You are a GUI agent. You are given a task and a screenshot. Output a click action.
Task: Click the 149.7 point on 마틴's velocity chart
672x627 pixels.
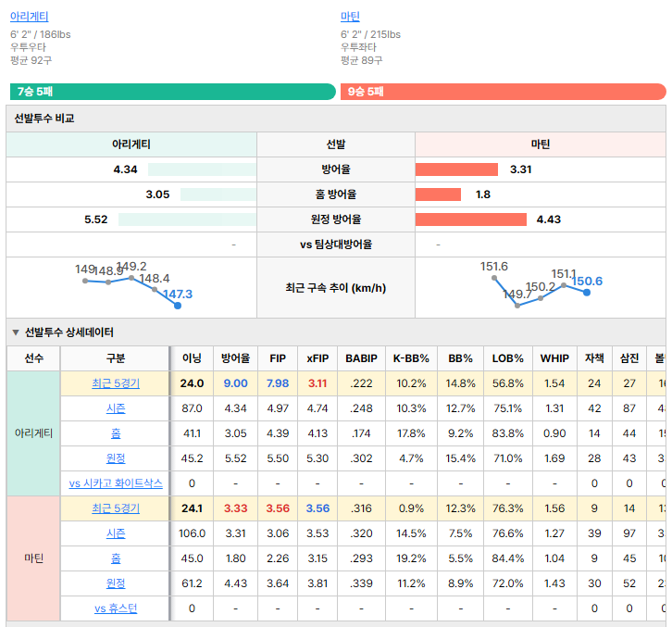click(517, 306)
